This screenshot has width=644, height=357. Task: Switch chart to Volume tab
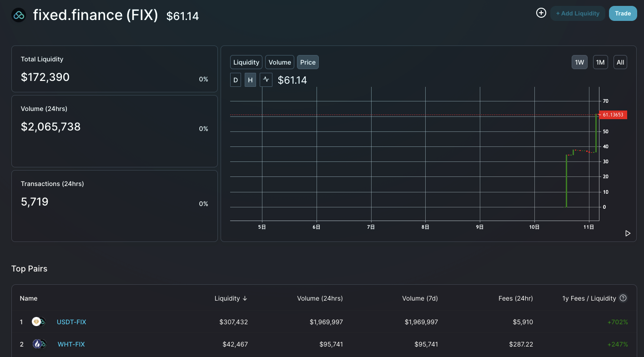[280, 62]
